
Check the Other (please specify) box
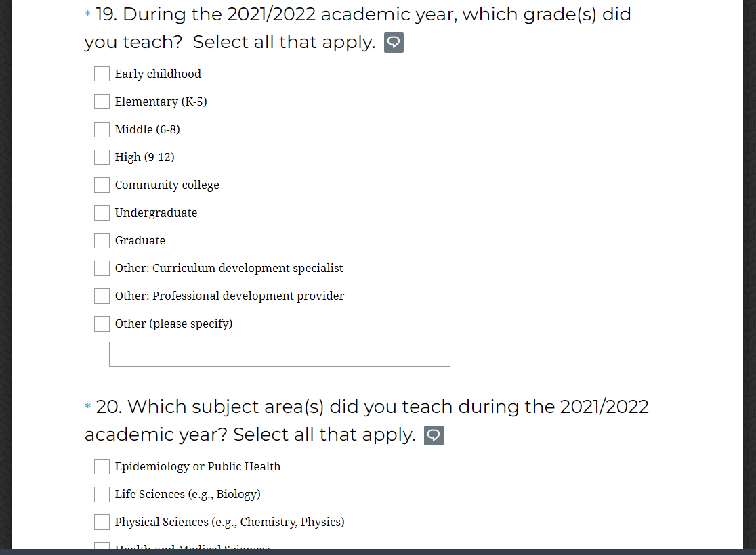[102, 324]
